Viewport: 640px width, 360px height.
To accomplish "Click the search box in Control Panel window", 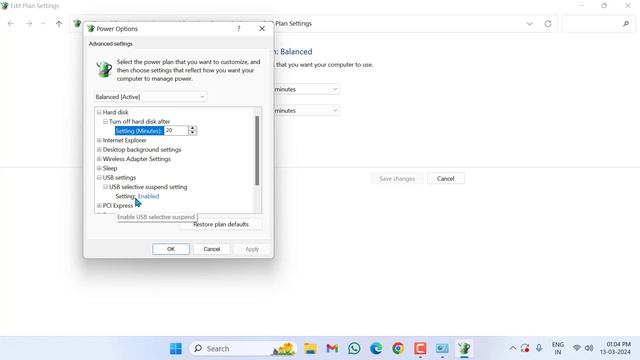I will 598,24.
